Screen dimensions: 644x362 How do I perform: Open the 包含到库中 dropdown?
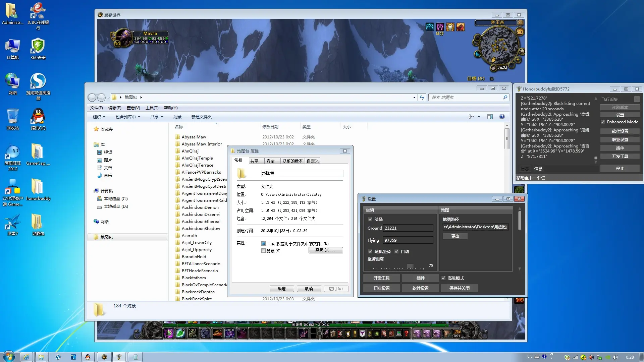coord(128,117)
